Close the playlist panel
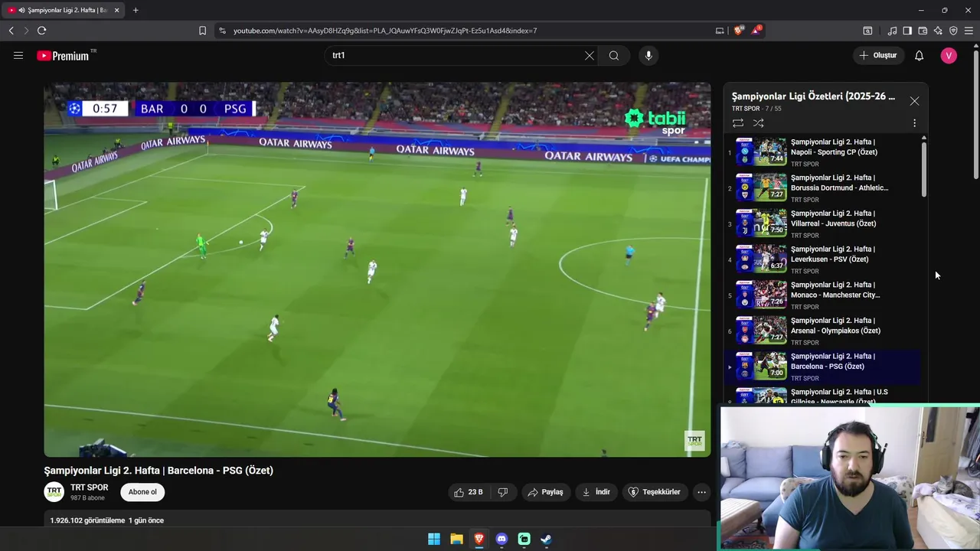 [914, 101]
